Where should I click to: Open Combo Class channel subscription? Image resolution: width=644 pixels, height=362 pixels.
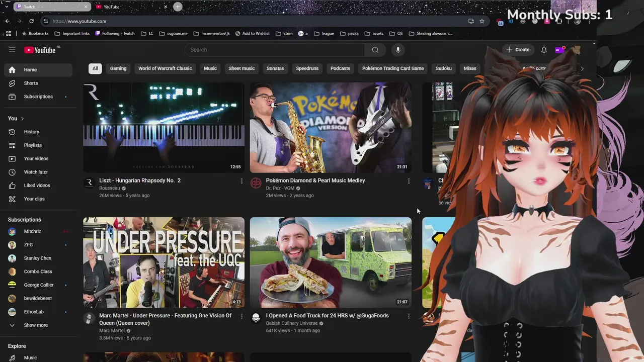point(38,271)
